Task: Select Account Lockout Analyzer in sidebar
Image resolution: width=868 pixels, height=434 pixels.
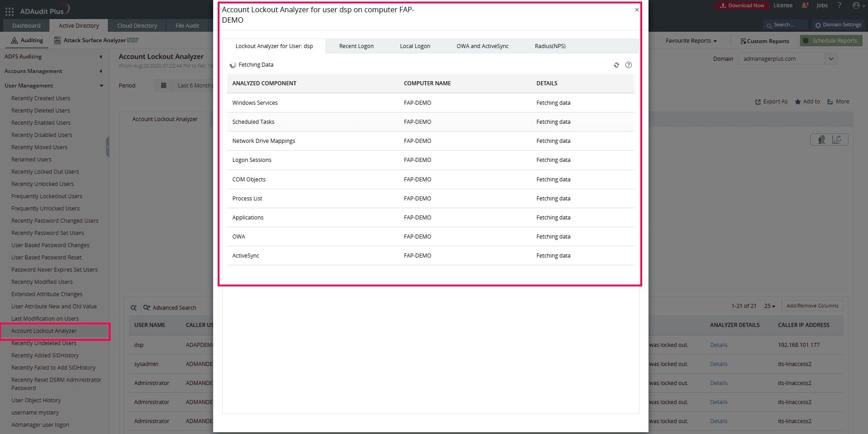Action: click(44, 331)
